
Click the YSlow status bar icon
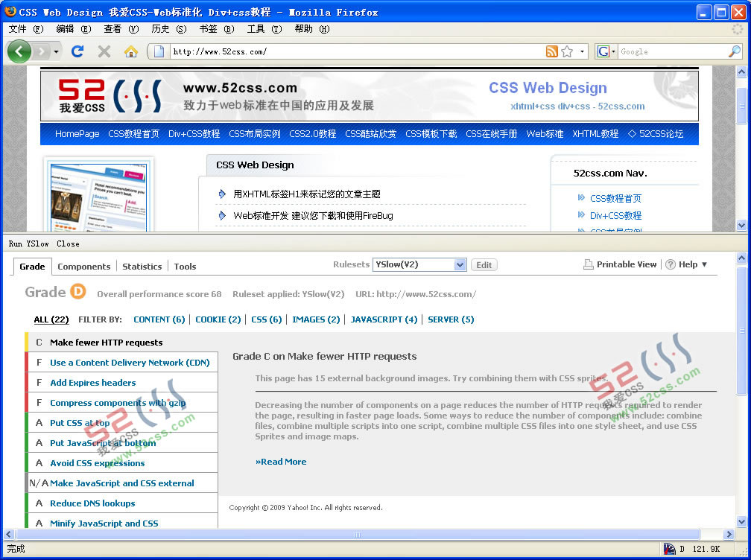(669, 549)
